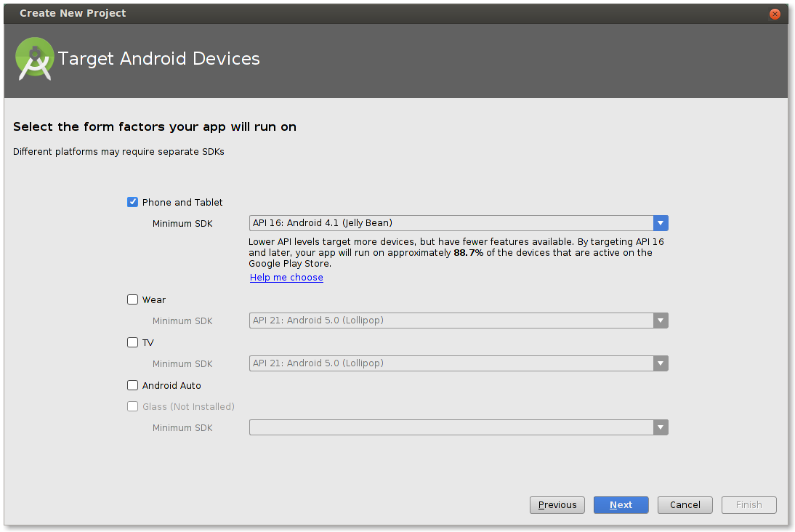The height and width of the screenshot is (532, 795).
Task: Open the Glass Minimum SDK dropdown arrow
Action: [660, 427]
